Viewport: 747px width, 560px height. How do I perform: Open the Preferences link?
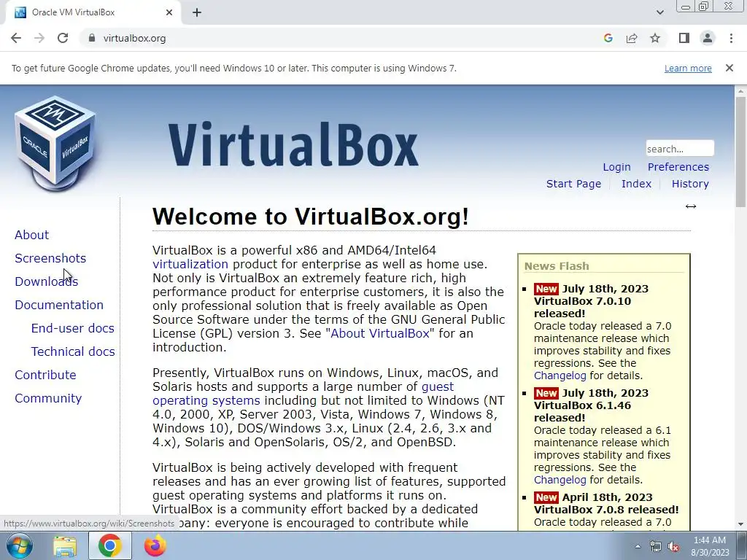[x=678, y=167]
